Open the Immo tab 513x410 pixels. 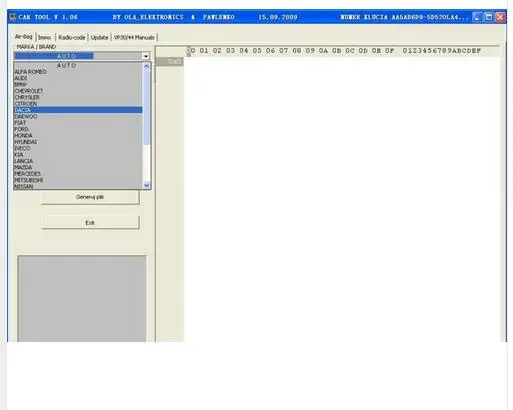(45, 38)
